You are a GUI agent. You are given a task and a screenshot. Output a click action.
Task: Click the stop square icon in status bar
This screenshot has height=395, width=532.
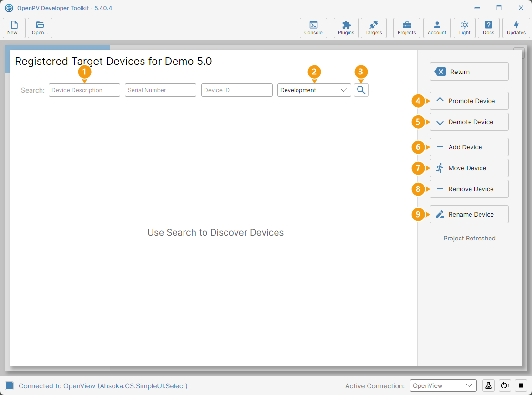coord(521,385)
